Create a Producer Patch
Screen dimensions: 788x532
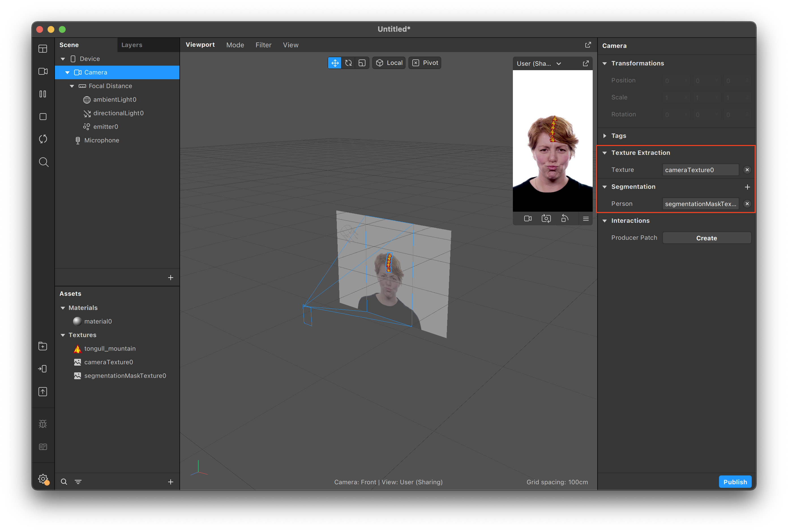706,238
